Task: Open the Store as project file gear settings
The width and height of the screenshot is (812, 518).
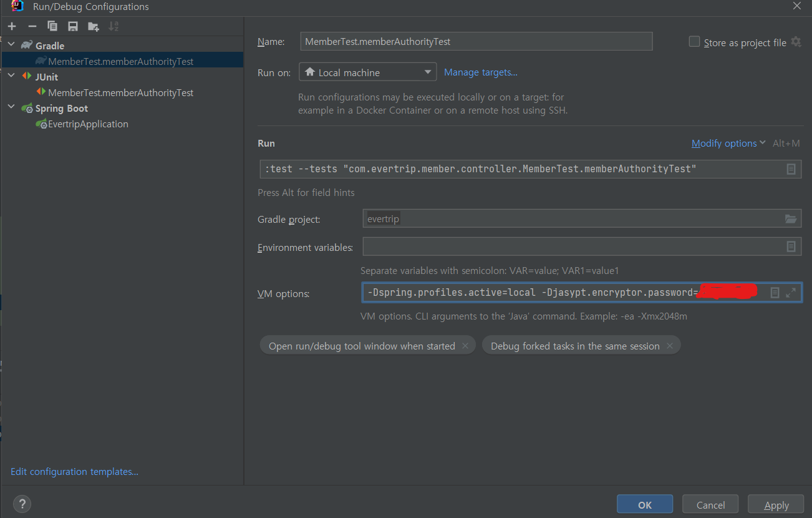Action: 796,42
